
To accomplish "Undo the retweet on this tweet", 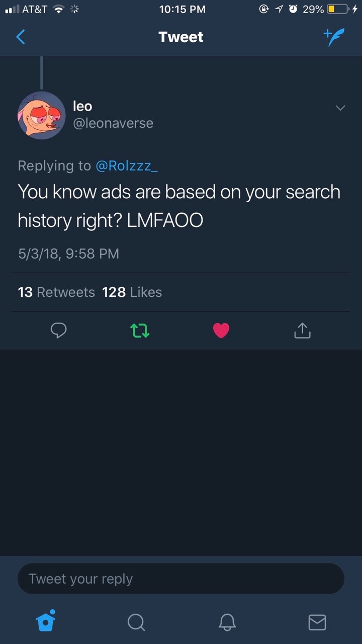I will [x=140, y=331].
